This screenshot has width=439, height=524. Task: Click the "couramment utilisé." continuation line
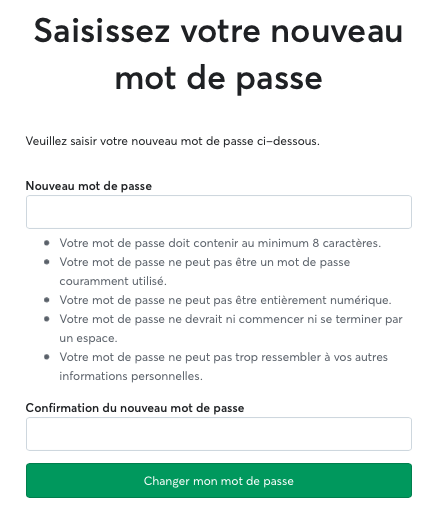(113, 281)
